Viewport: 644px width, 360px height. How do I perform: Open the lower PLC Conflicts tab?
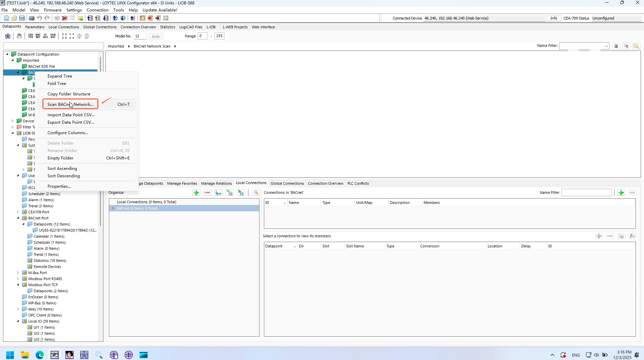click(358, 183)
